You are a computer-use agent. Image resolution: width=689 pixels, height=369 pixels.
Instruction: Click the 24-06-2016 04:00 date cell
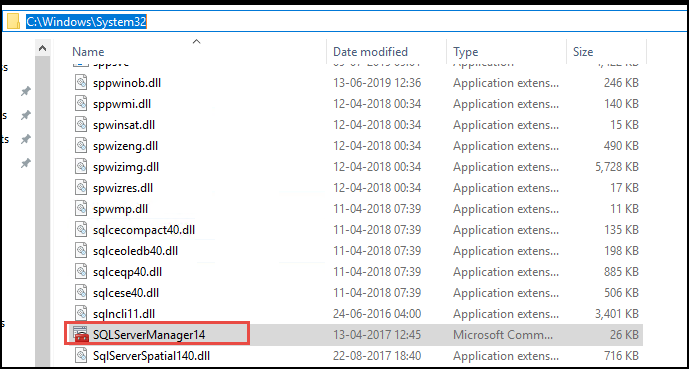coord(377,314)
